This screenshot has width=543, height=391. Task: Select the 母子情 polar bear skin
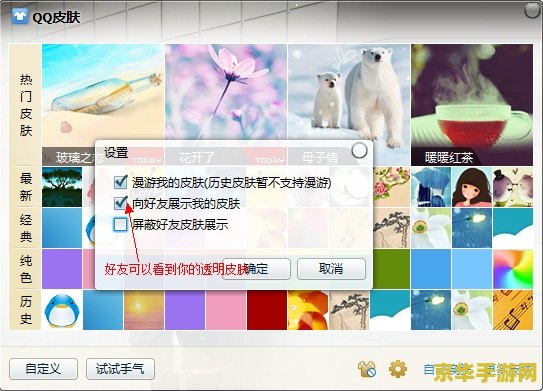(349, 92)
